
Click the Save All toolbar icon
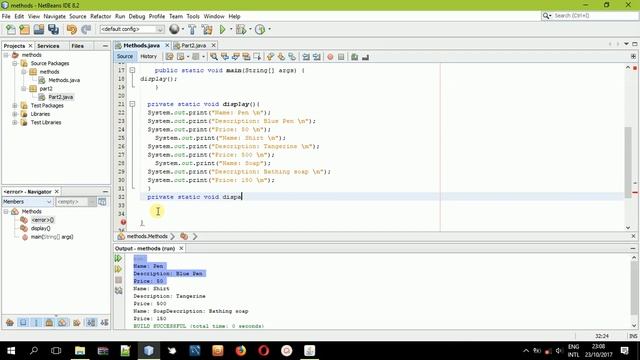[x=53, y=29]
